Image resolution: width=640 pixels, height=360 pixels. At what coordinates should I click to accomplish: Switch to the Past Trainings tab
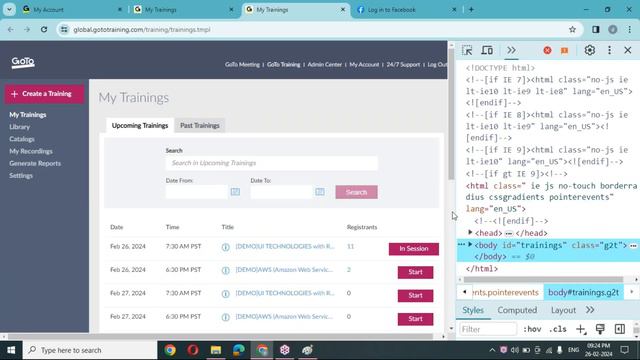(x=200, y=125)
